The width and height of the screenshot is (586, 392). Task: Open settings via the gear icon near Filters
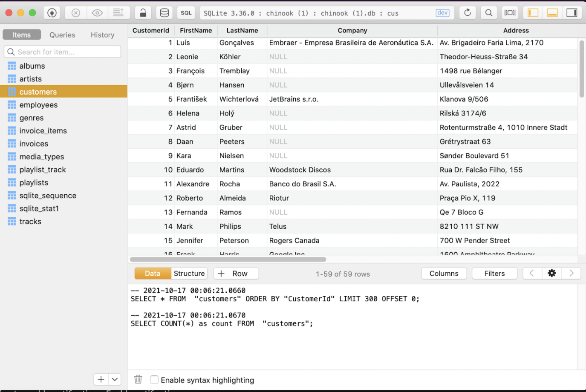point(552,273)
